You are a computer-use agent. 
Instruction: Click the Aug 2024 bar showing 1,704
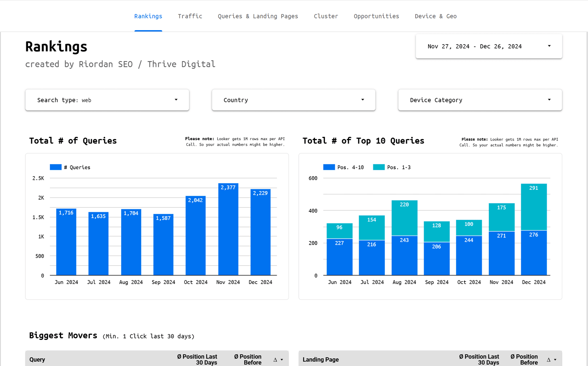pos(131,242)
